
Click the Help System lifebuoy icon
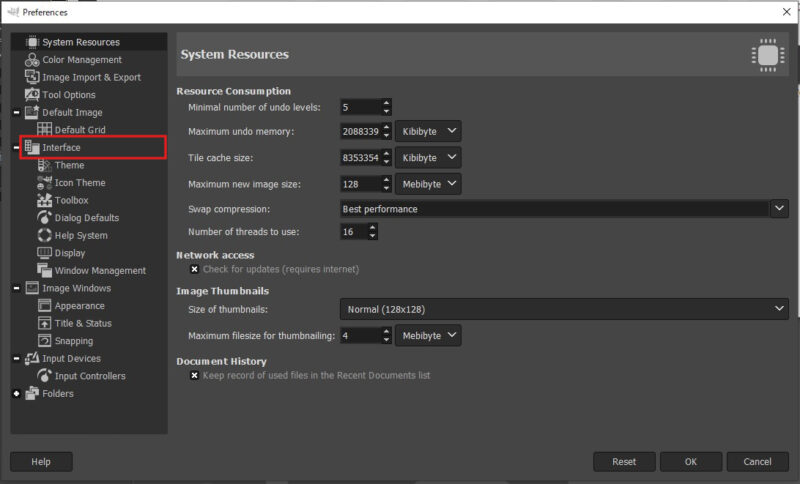click(44, 235)
